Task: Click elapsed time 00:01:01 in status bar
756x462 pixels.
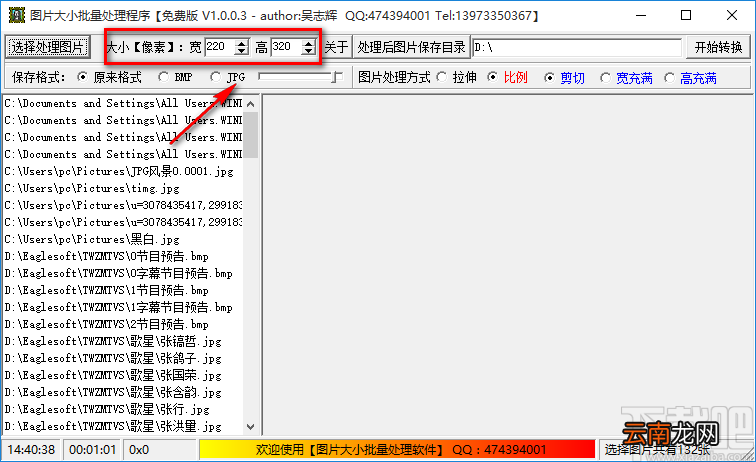Action: (93, 449)
